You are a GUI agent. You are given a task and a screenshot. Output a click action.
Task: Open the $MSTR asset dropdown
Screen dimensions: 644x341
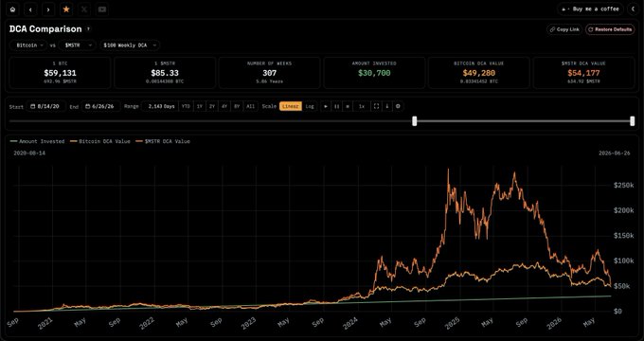click(78, 45)
